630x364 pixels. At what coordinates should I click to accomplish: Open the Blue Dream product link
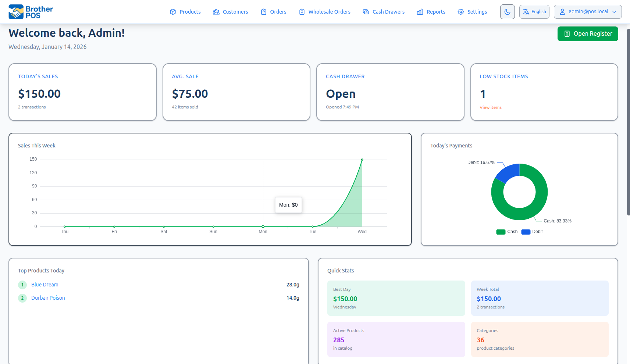(45, 284)
